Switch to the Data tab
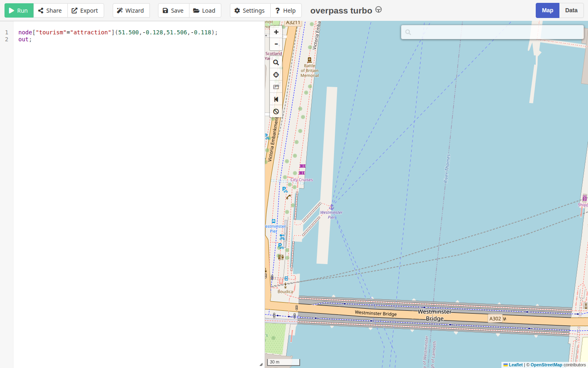The image size is (588, 368). pos(571,11)
